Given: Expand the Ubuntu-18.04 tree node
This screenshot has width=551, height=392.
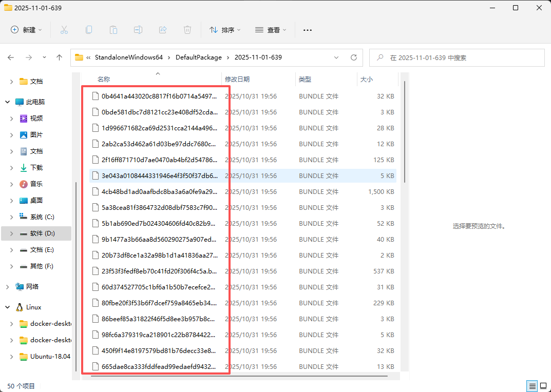Looking at the screenshot, I should [12, 357].
